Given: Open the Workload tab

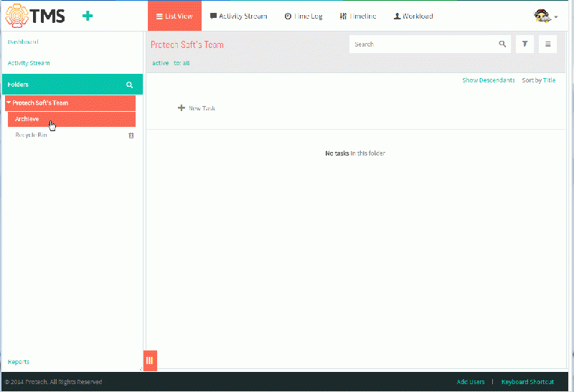Looking at the screenshot, I should click(x=413, y=16).
